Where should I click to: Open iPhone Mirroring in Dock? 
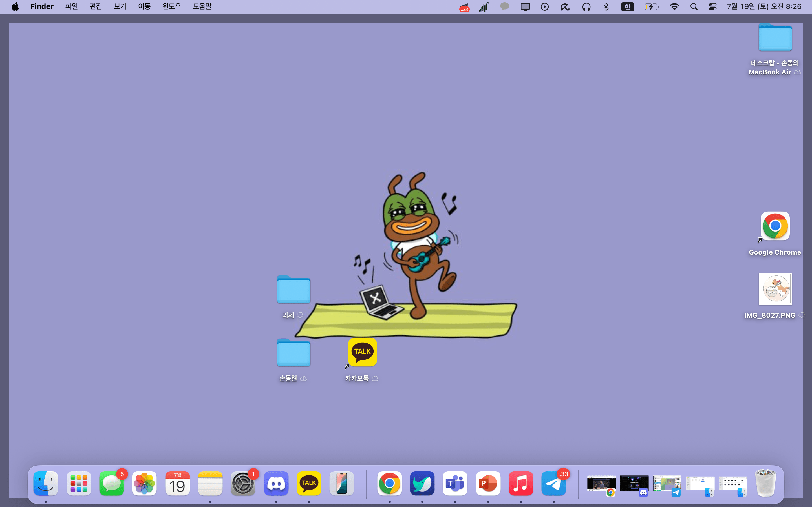point(342,483)
